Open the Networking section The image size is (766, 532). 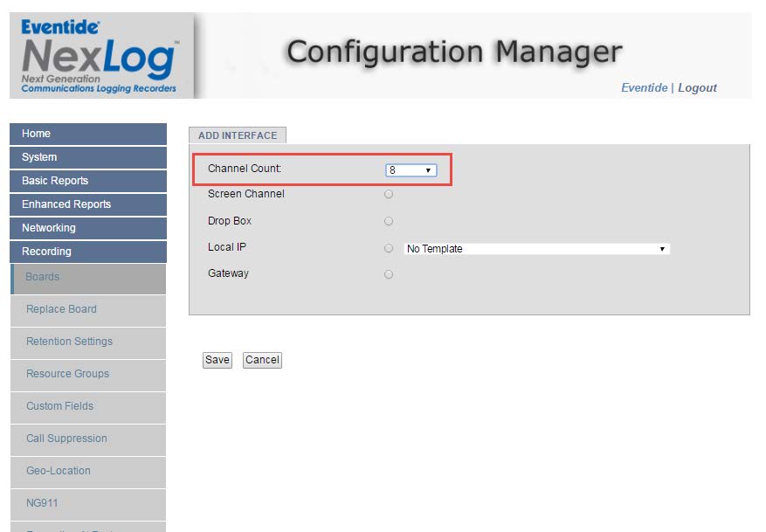[87, 228]
